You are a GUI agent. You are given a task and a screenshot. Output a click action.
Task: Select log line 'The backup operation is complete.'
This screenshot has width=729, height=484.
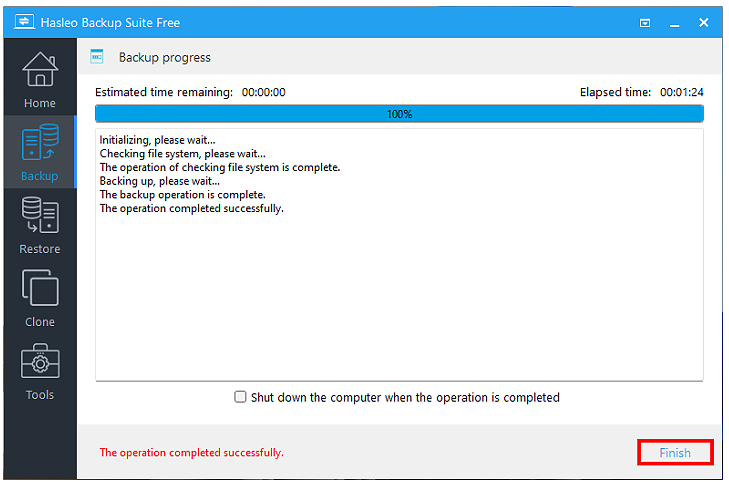coord(182,194)
